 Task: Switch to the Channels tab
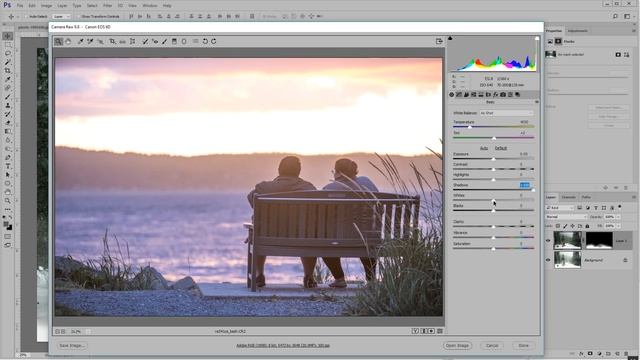pos(569,197)
